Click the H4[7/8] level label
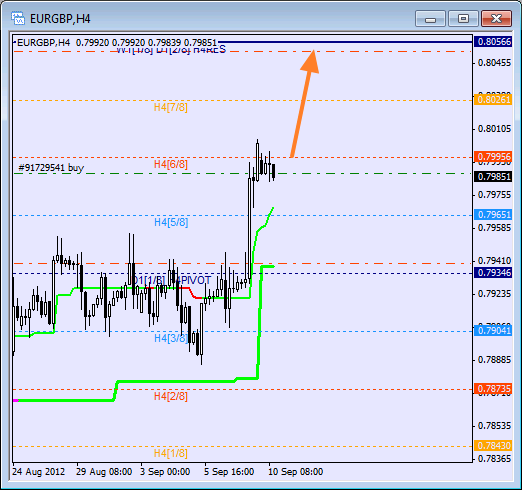 coord(171,107)
